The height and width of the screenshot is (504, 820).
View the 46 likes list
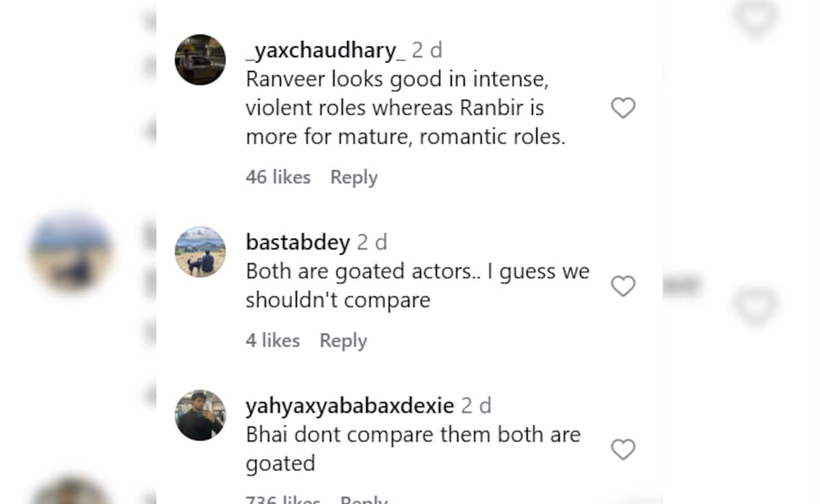tap(277, 178)
